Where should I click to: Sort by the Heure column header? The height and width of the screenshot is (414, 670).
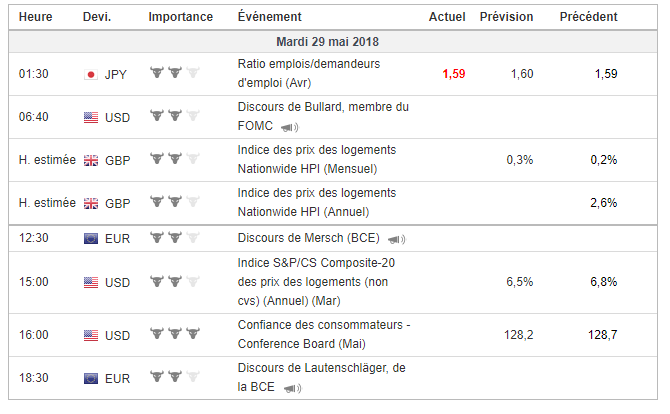[35, 17]
